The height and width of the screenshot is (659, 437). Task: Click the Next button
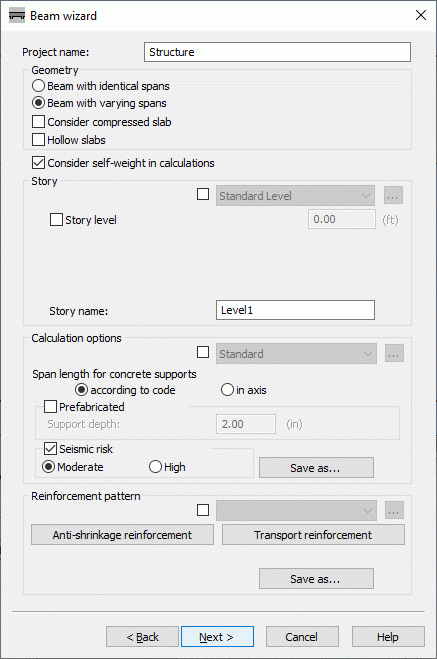pos(217,637)
